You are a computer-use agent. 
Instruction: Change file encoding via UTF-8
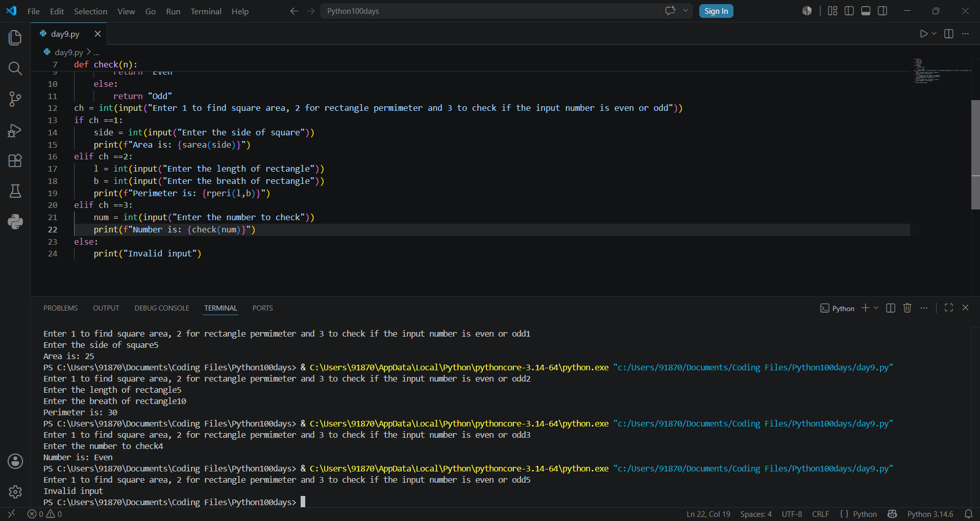[x=792, y=514]
